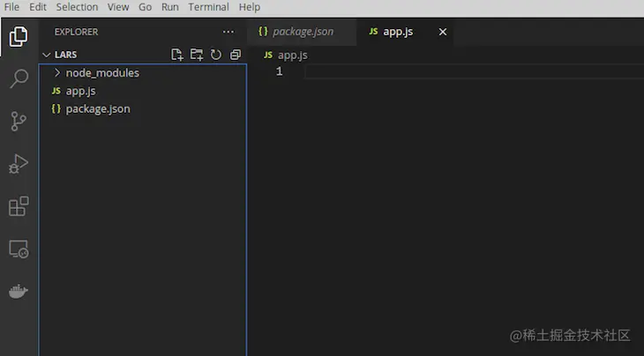The width and height of the screenshot is (644, 356).
Task: Open package.json in the Explorer tree
Action: pos(143,108)
